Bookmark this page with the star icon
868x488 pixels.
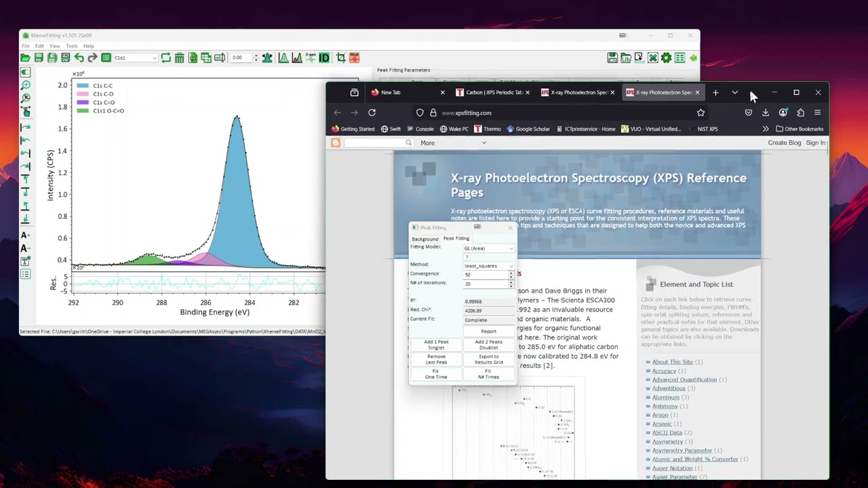[701, 113]
